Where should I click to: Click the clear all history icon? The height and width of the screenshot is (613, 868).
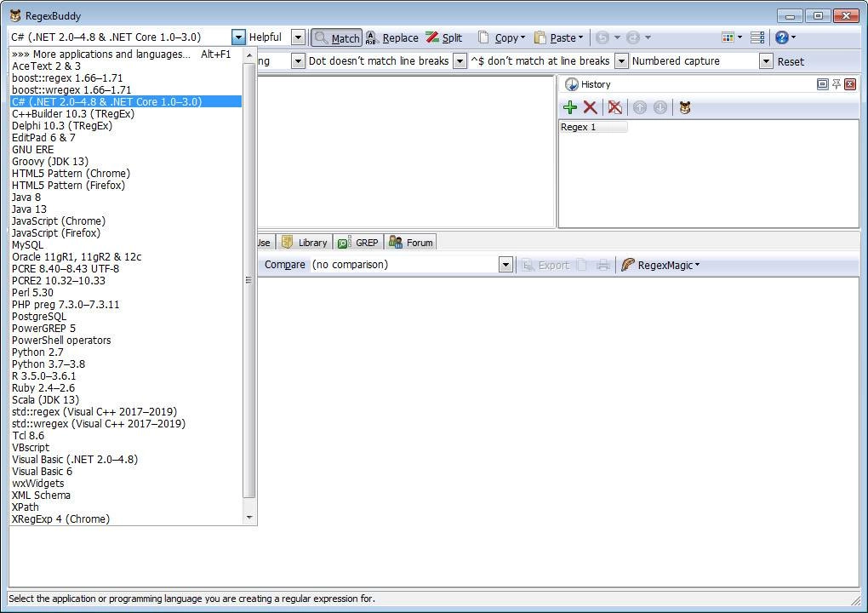click(x=615, y=107)
